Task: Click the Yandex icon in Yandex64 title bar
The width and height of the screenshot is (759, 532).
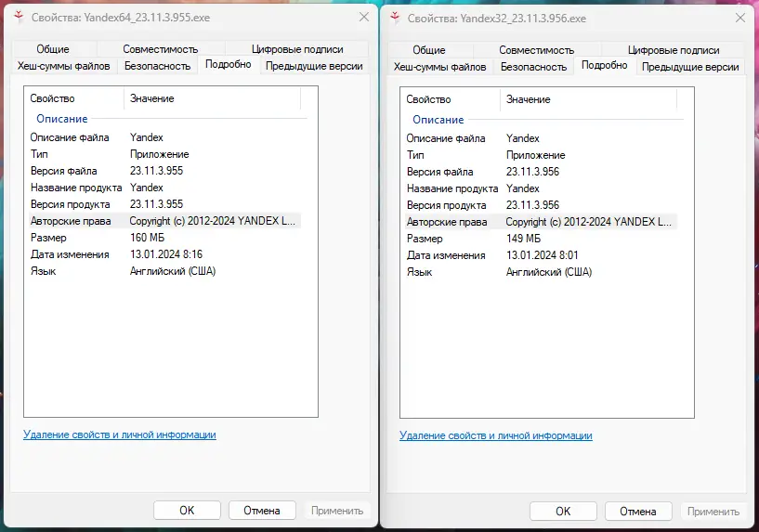Action: (x=18, y=18)
